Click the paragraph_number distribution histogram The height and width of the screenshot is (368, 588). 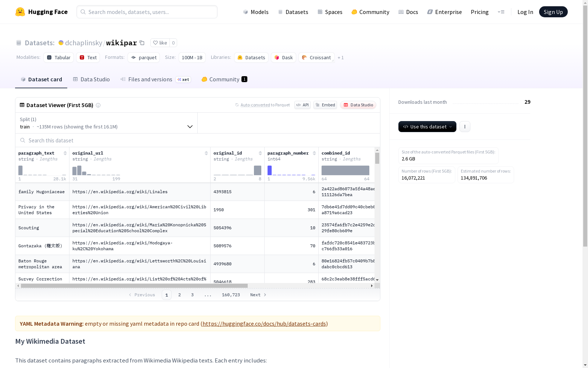291,170
